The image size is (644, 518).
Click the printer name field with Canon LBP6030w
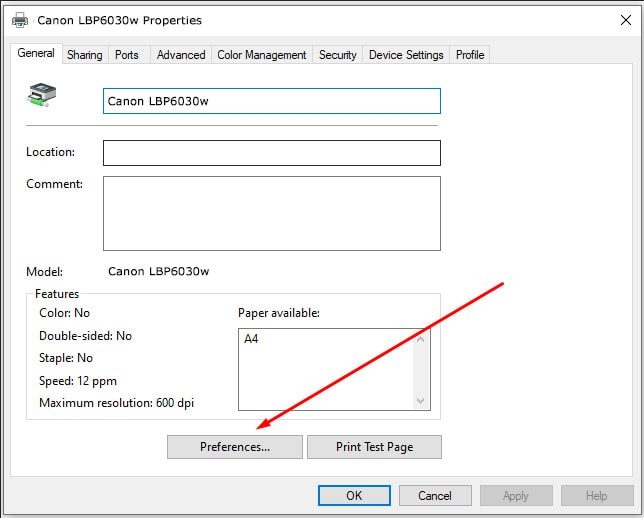272,101
